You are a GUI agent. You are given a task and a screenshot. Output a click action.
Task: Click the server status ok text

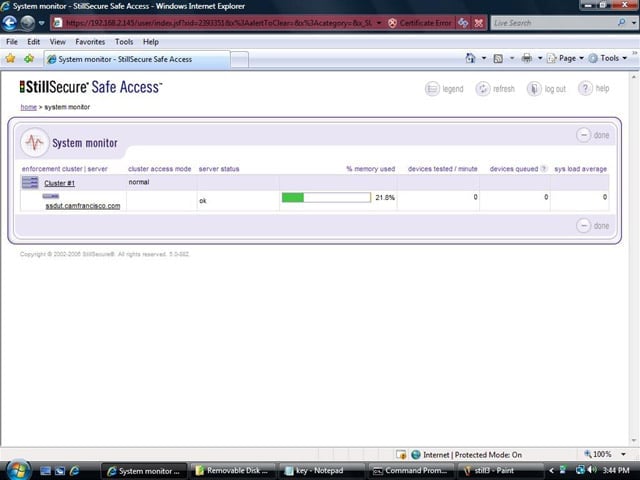tap(203, 201)
